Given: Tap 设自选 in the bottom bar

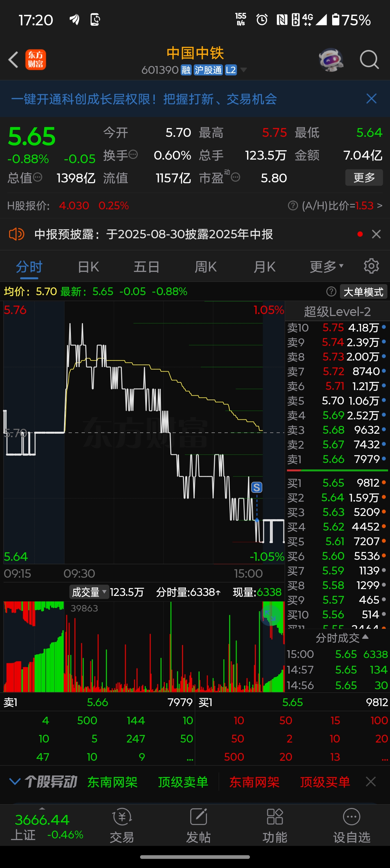Looking at the screenshot, I should [x=352, y=825].
